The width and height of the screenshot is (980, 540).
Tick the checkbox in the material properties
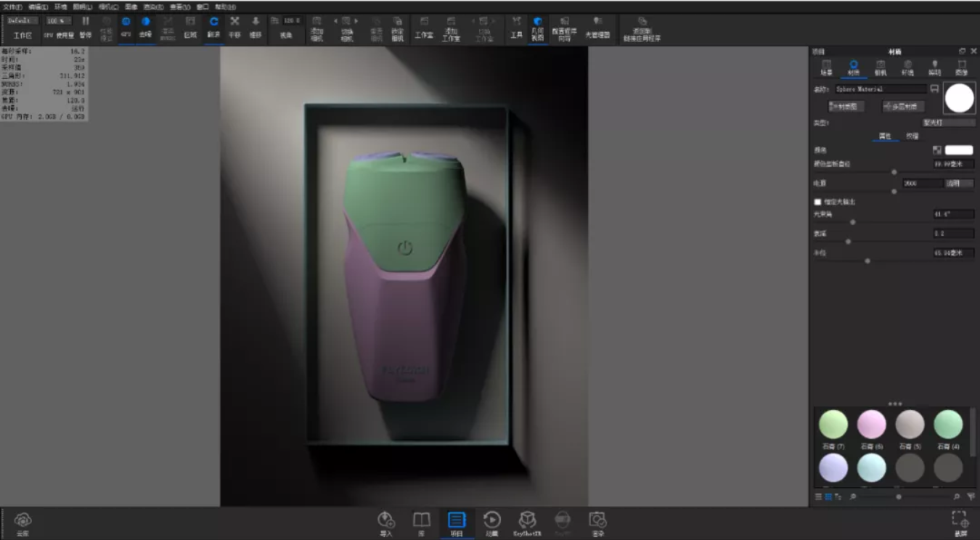click(817, 202)
